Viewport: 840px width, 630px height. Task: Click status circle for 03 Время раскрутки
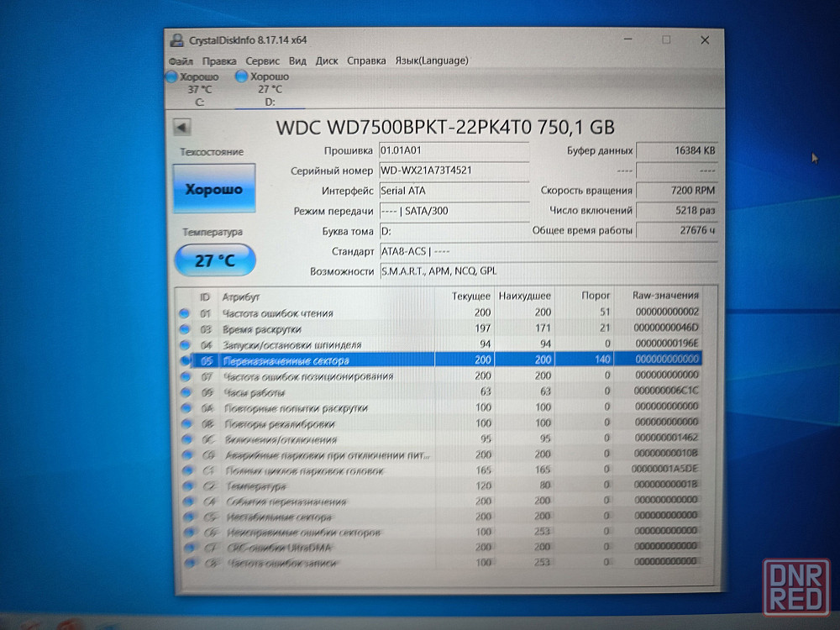[185, 329]
